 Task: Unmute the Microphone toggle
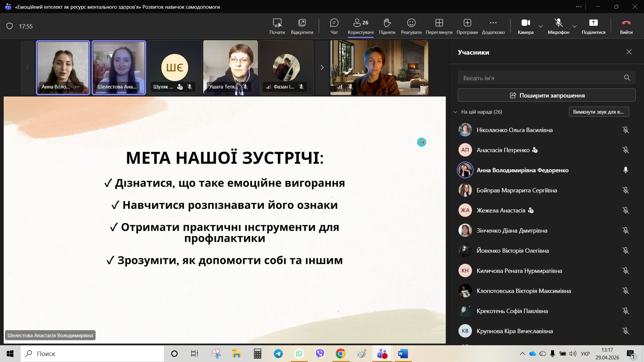(558, 26)
